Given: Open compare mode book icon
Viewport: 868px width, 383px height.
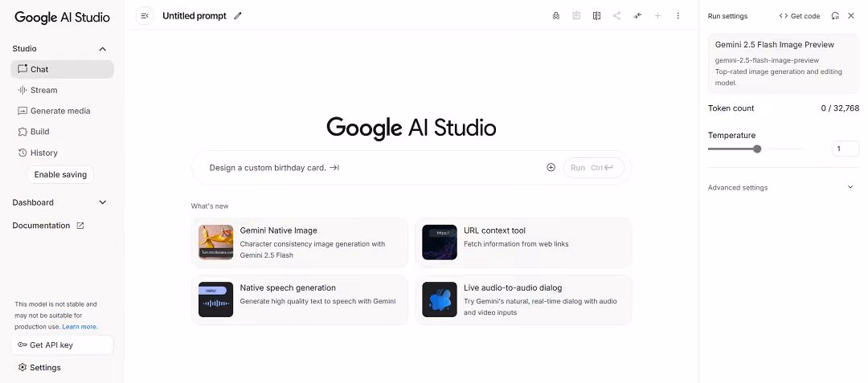Looking at the screenshot, I should click(596, 16).
